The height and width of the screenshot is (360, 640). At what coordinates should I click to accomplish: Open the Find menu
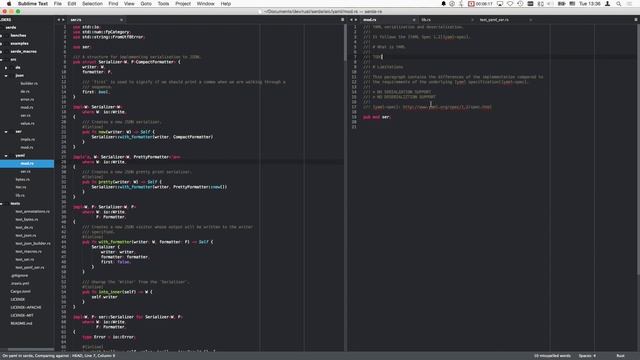click(113, 4)
